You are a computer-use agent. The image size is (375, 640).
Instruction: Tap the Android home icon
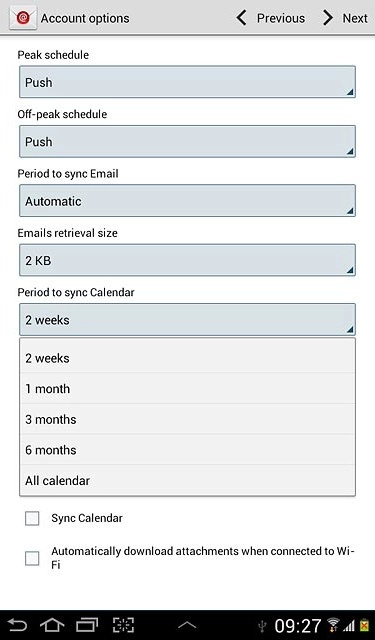click(52, 625)
